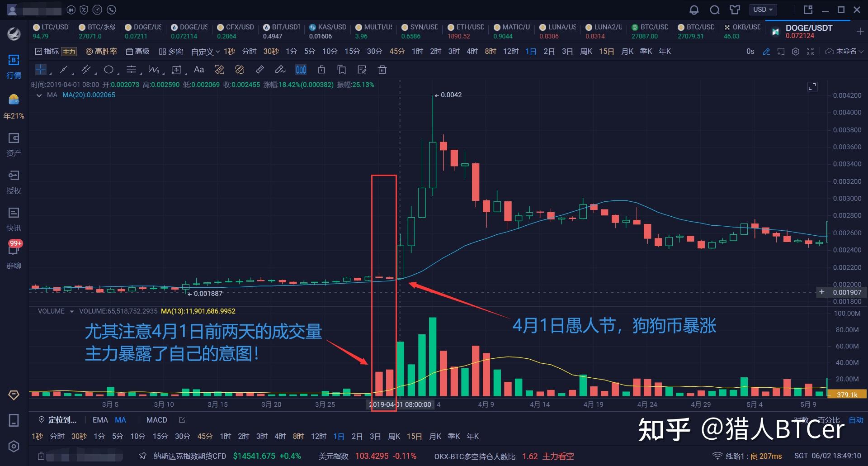Select the Elliott wave W3 tool
The image size is (868, 466).
[x=154, y=69]
